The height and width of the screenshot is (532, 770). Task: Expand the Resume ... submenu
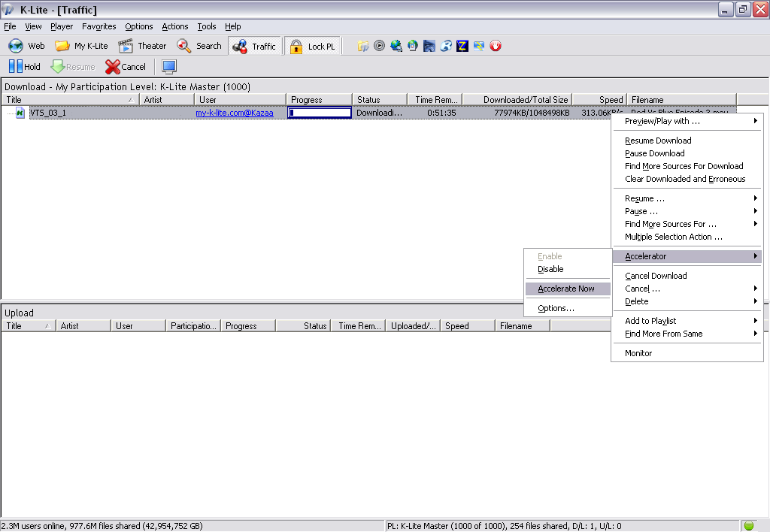pos(687,198)
